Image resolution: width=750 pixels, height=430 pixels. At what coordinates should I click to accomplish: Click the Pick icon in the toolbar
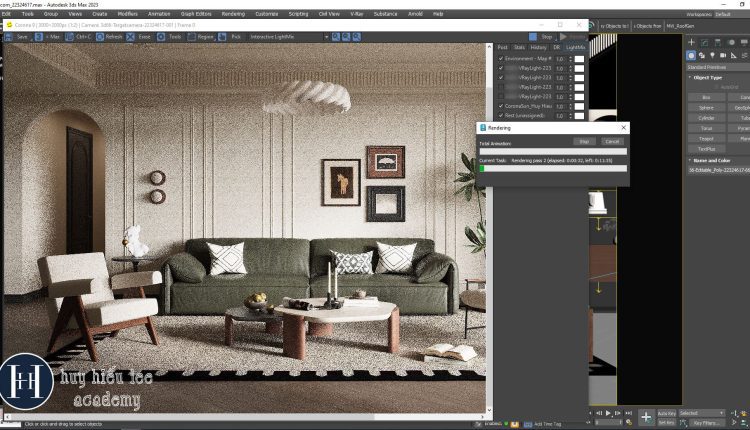point(222,37)
